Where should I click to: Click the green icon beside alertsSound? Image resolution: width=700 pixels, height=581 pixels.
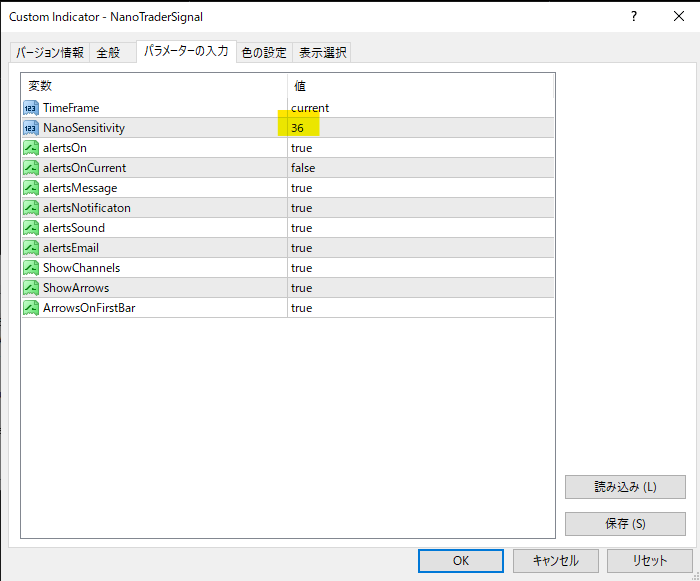[31, 228]
